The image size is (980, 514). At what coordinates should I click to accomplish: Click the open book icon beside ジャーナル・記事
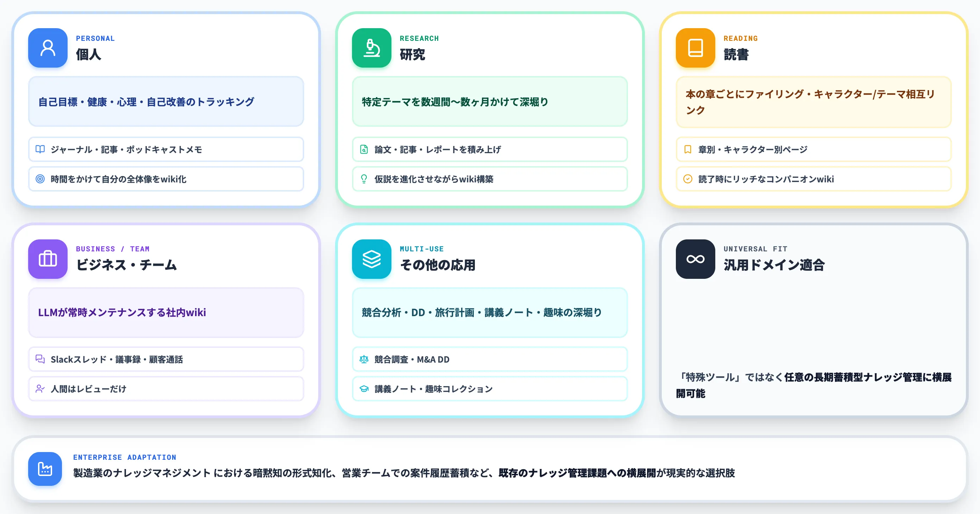click(x=40, y=149)
